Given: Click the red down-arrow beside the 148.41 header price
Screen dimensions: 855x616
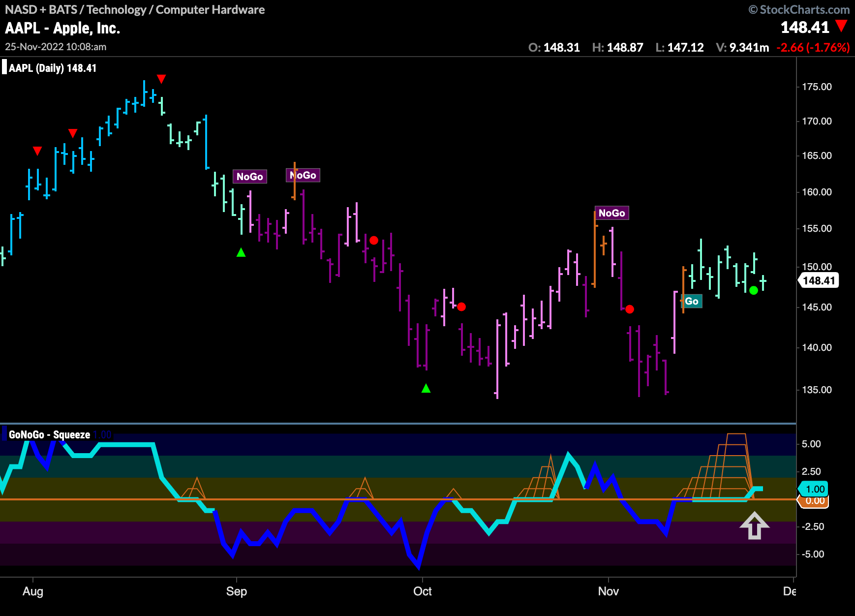Looking at the screenshot, I should point(842,26).
